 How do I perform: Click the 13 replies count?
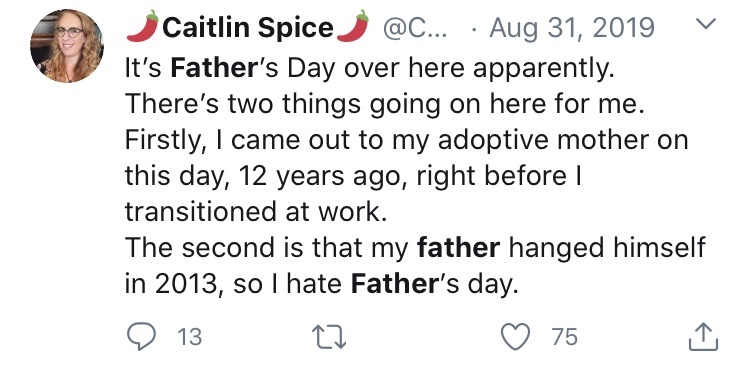190,337
